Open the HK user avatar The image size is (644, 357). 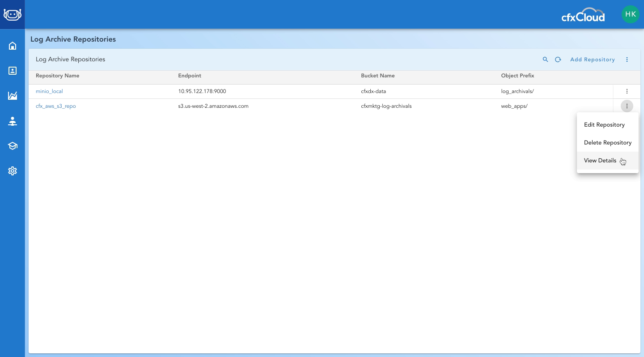[x=631, y=14]
